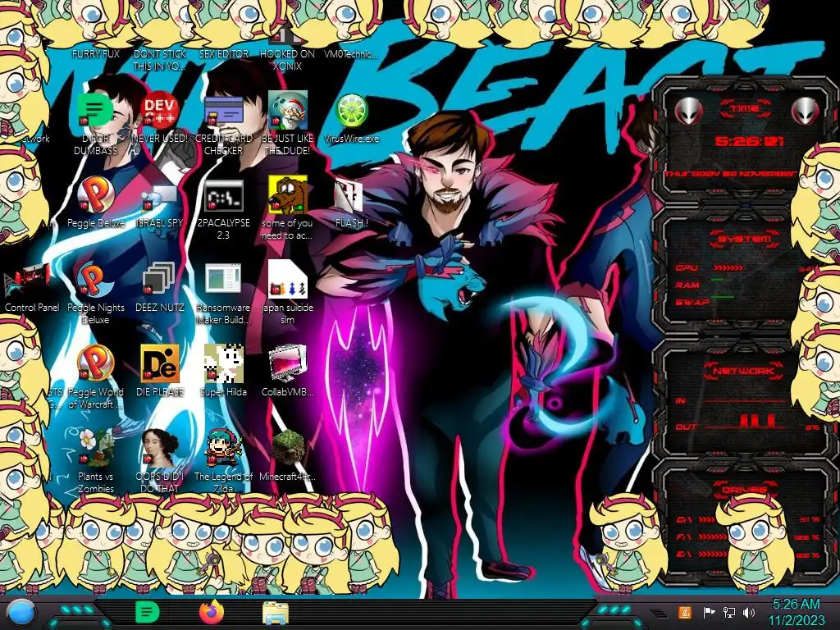
Task: Click the SYSTEM header in gadget
Action: point(745,239)
